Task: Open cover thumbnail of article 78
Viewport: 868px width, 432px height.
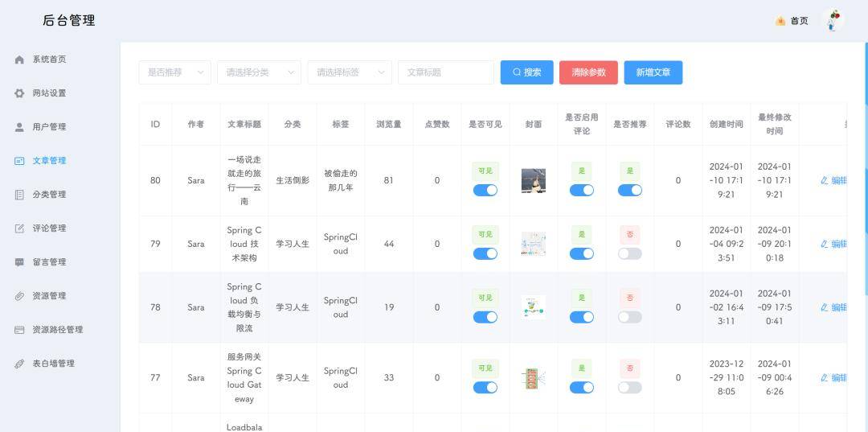Action: point(534,307)
